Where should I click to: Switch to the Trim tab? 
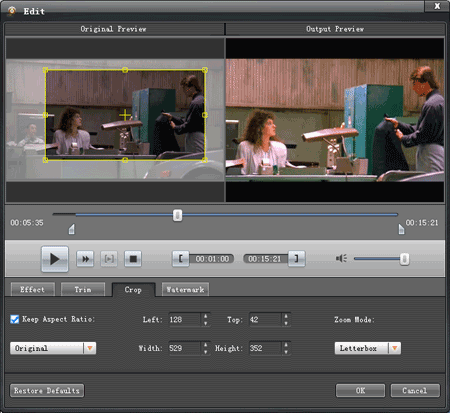[x=83, y=289]
